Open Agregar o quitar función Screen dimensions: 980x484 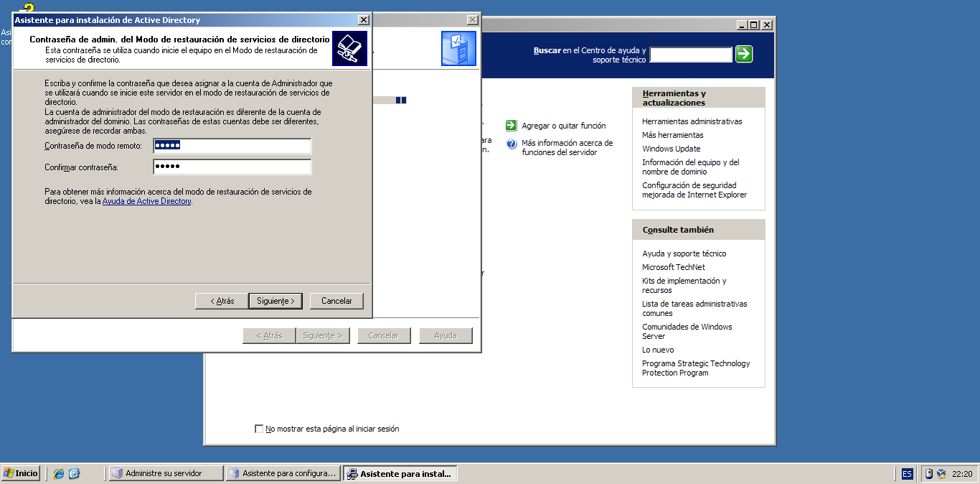pos(564,126)
